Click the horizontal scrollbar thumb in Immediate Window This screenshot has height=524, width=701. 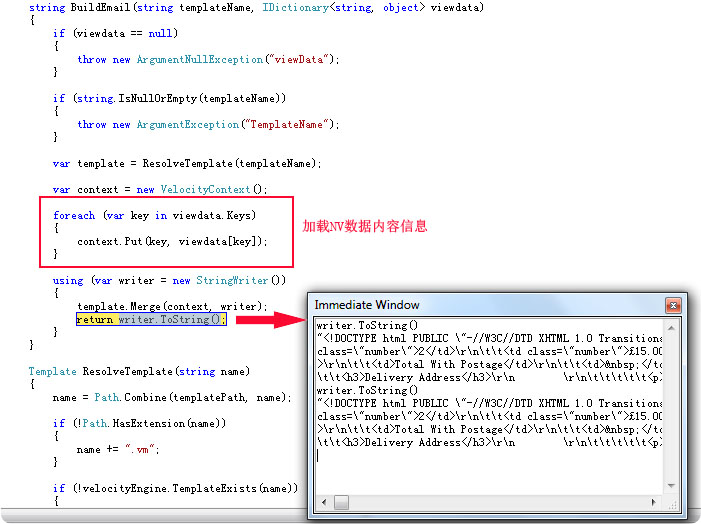[341, 502]
